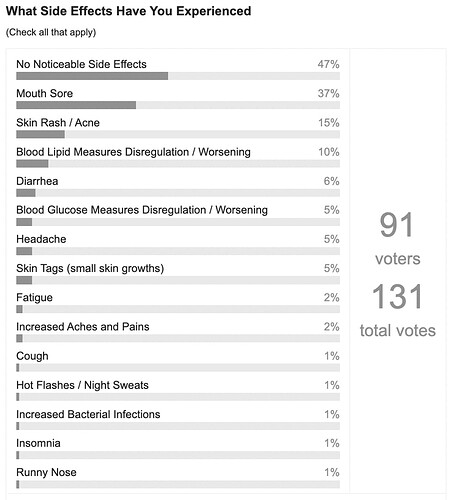Click Increased Bacterial Infections label
This screenshot has width=453, height=500.
click(x=88, y=414)
